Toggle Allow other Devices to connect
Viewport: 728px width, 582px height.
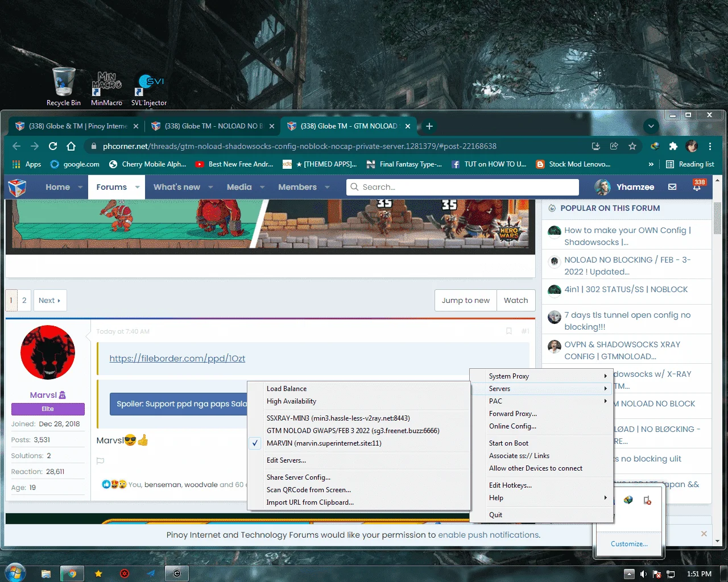541,468
